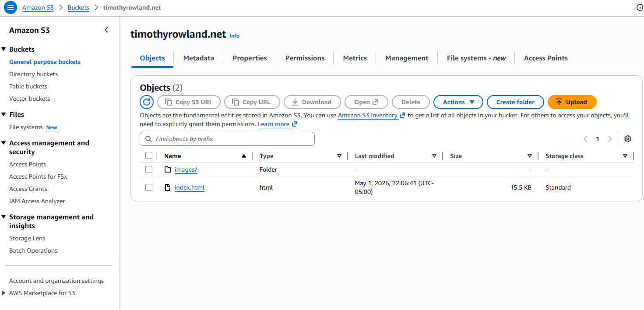The width and height of the screenshot is (644, 310).
Task: Sort table by Last modified column arrow
Action: pyautogui.click(x=434, y=156)
